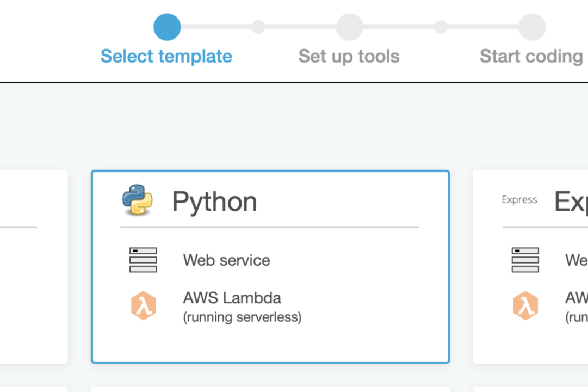Open the Set up tools step label
This screenshot has height=392, width=588.
(x=349, y=56)
